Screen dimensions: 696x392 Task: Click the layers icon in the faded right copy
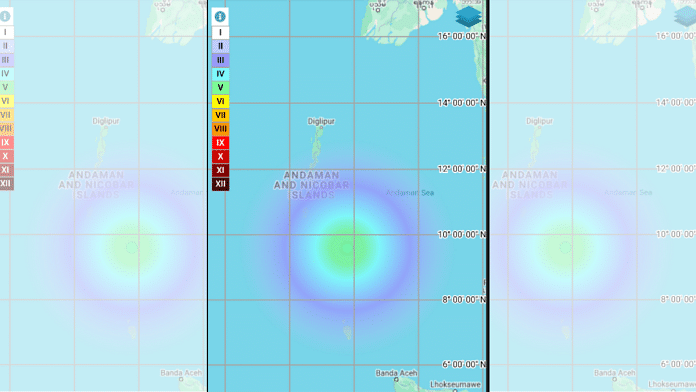pyautogui.click(x=685, y=17)
